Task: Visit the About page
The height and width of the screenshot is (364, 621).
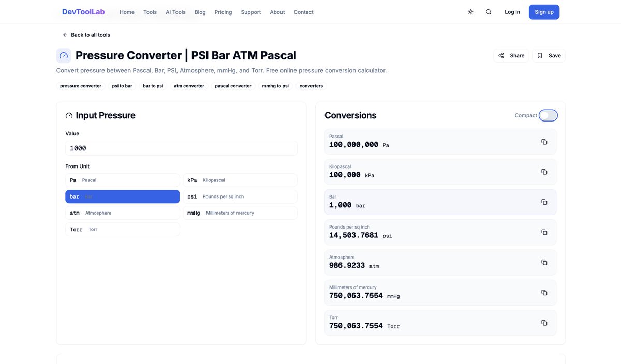Action: pyautogui.click(x=277, y=12)
